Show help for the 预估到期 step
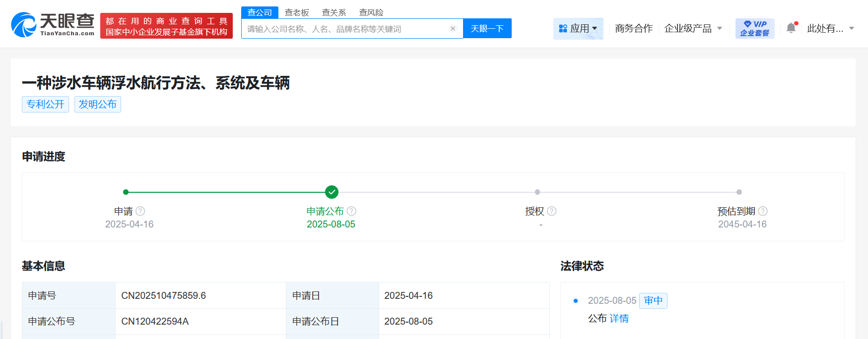 click(763, 211)
